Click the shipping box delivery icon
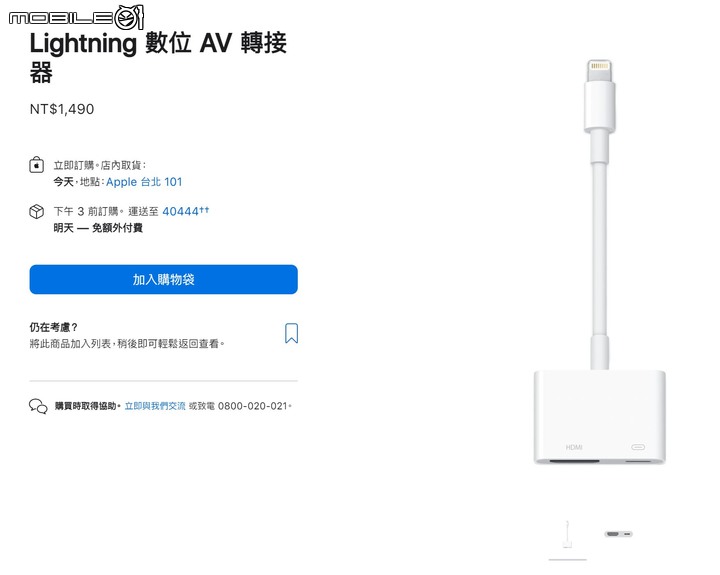This screenshot has width=720, height=575. pos(37,212)
